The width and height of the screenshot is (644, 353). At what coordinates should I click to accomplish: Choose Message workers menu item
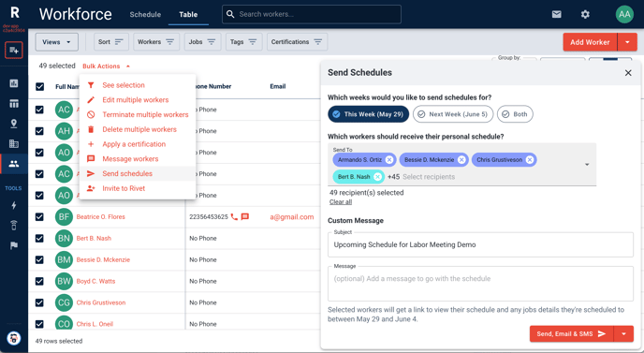point(138,159)
